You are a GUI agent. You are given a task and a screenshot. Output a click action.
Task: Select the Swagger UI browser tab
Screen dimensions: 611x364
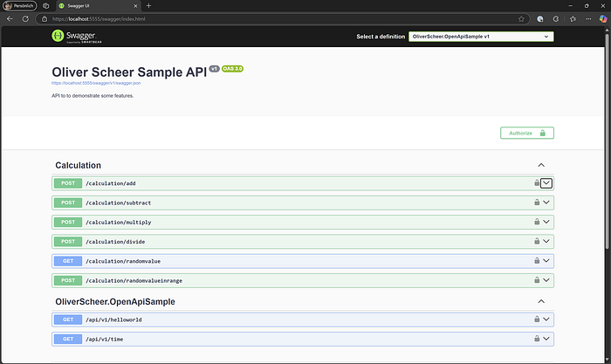pos(98,6)
